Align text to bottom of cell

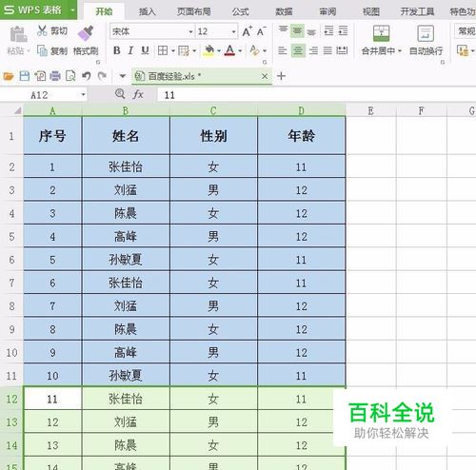[312, 31]
